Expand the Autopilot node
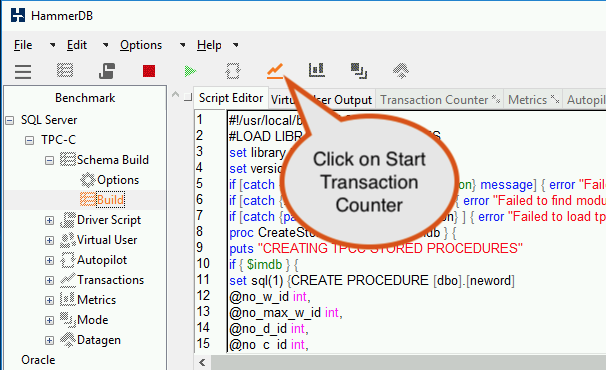 pyautogui.click(x=49, y=261)
